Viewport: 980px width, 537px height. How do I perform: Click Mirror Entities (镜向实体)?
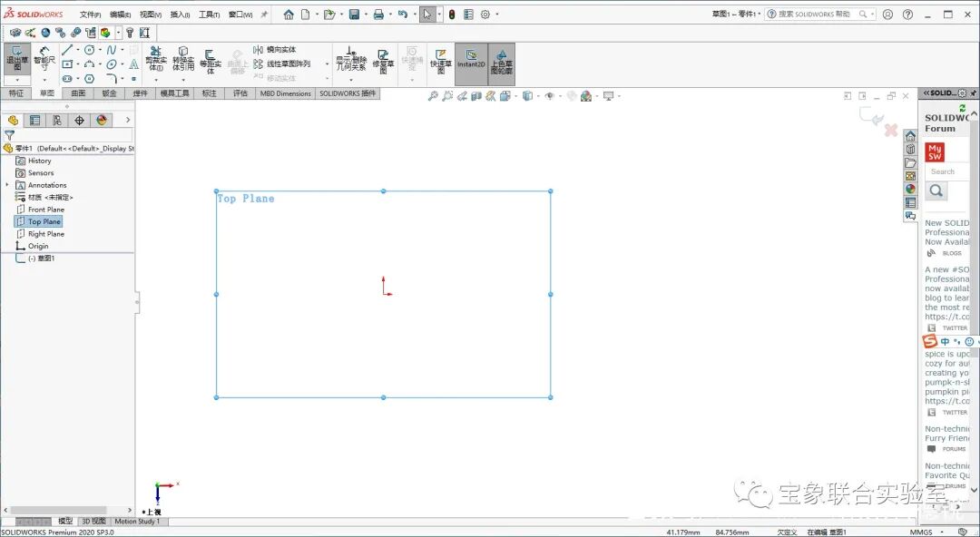275,49
